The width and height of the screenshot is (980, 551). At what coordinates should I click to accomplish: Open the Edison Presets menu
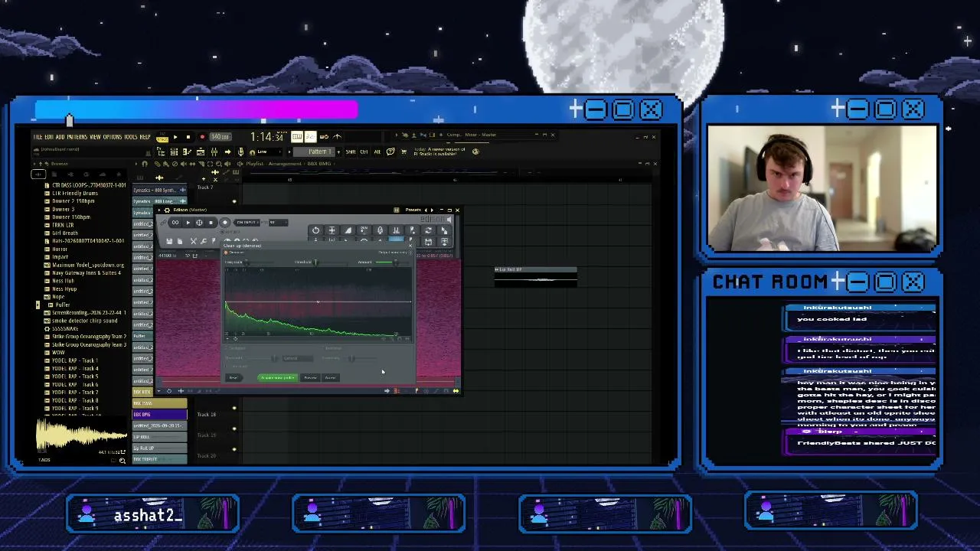pos(413,210)
